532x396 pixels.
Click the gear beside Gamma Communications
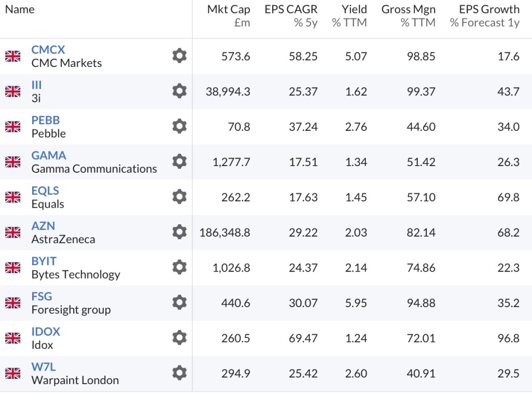179,161
